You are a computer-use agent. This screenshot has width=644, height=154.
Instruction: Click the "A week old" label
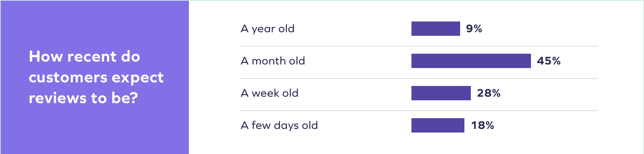click(x=269, y=93)
